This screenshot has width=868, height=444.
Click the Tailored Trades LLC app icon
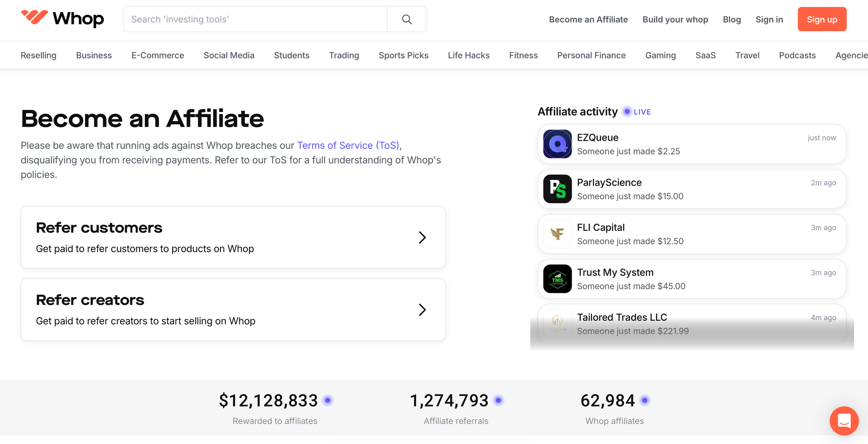(557, 324)
